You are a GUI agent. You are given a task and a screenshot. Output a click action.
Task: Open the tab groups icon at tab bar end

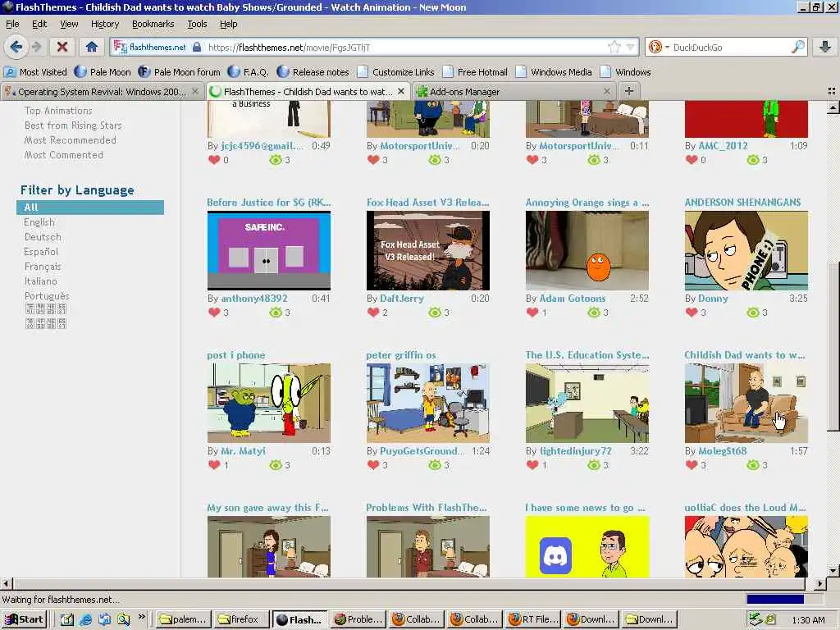[x=832, y=91]
